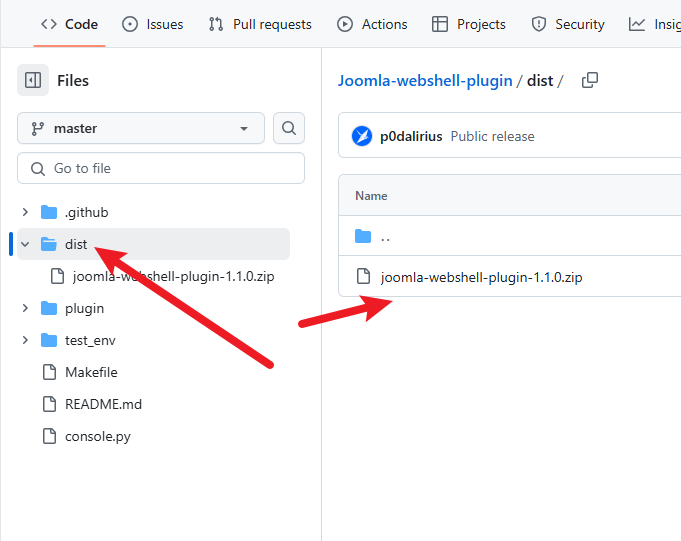
Task: Expand the test_env folder chevron
Action: pyautogui.click(x=25, y=340)
